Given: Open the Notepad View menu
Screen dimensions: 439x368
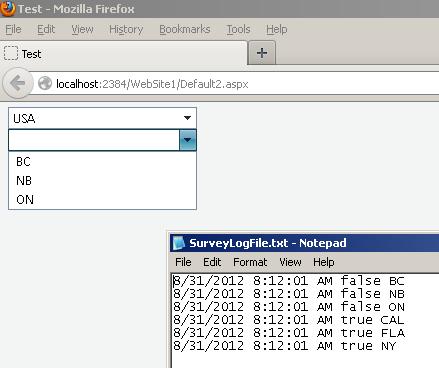Looking at the screenshot, I should pos(290,262).
